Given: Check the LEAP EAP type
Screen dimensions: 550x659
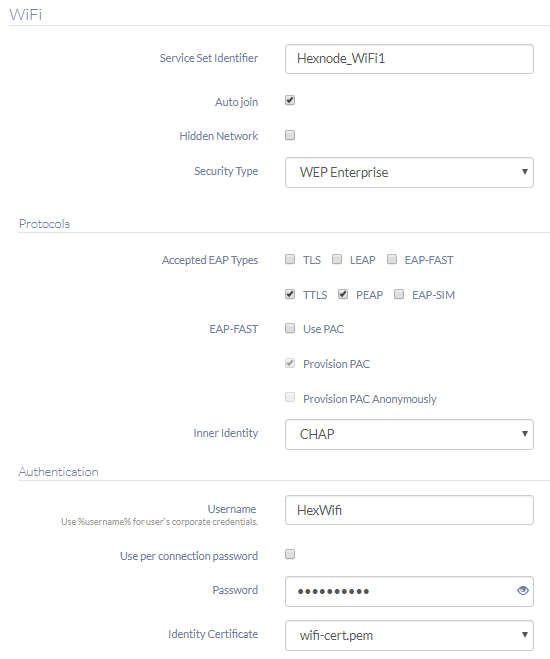Looking at the screenshot, I should pos(337,259).
